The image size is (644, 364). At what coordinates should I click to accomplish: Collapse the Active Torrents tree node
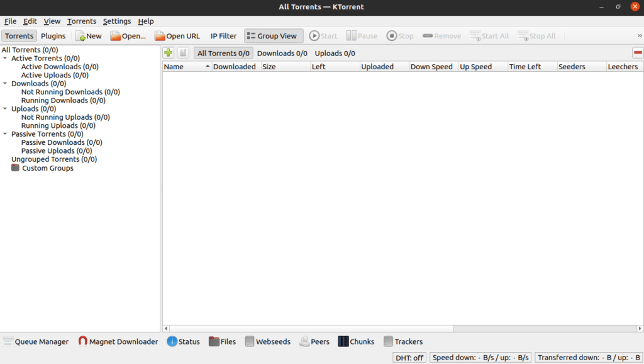click(5, 59)
